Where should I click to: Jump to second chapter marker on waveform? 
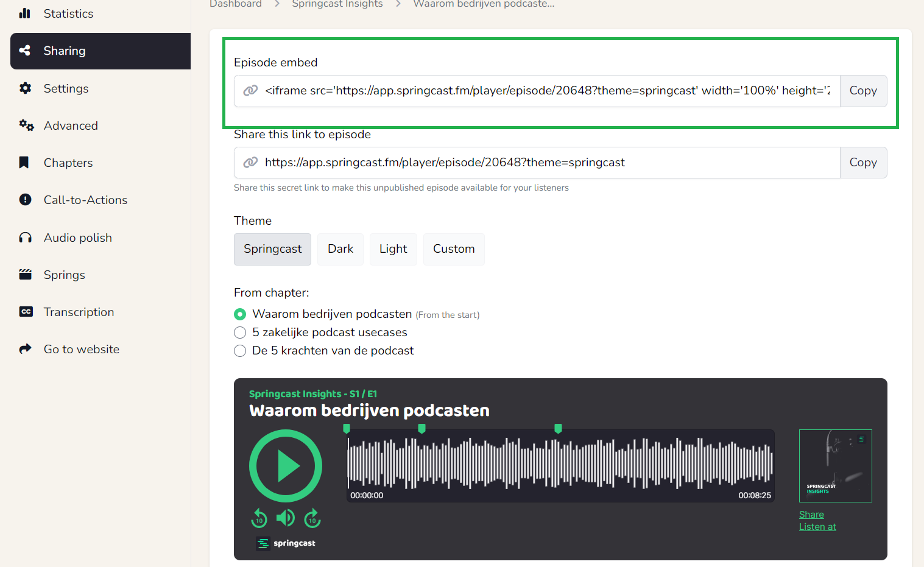[421, 429]
